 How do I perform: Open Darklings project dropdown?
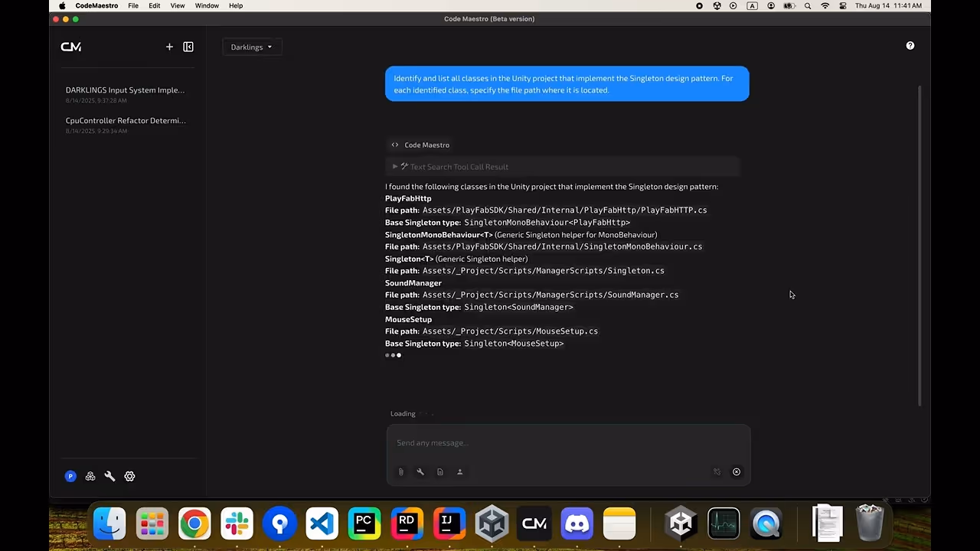point(252,47)
